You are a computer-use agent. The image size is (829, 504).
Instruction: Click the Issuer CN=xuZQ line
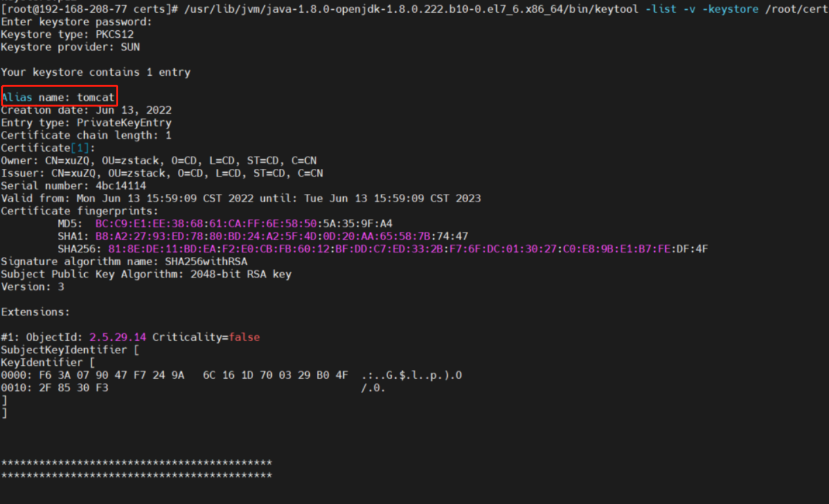pos(162,173)
